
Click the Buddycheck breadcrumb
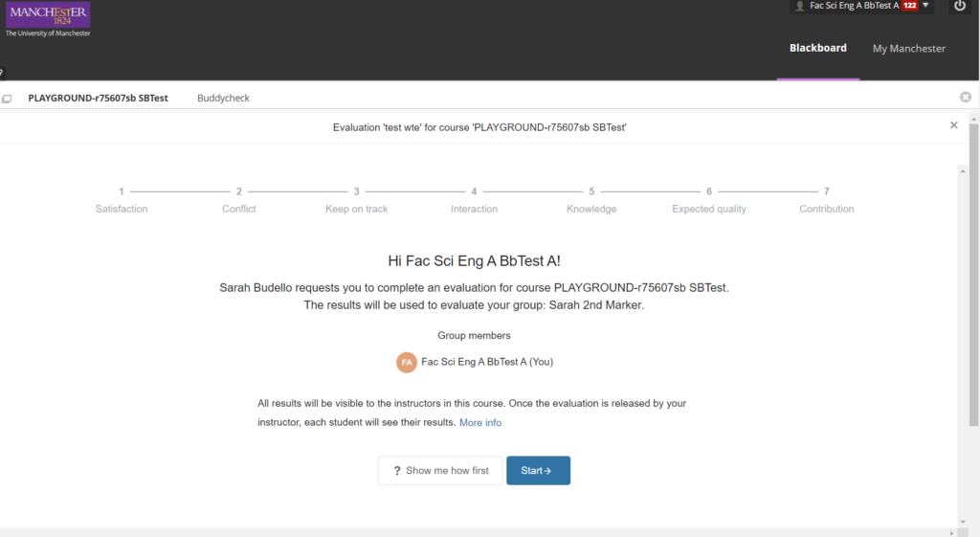pos(223,99)
